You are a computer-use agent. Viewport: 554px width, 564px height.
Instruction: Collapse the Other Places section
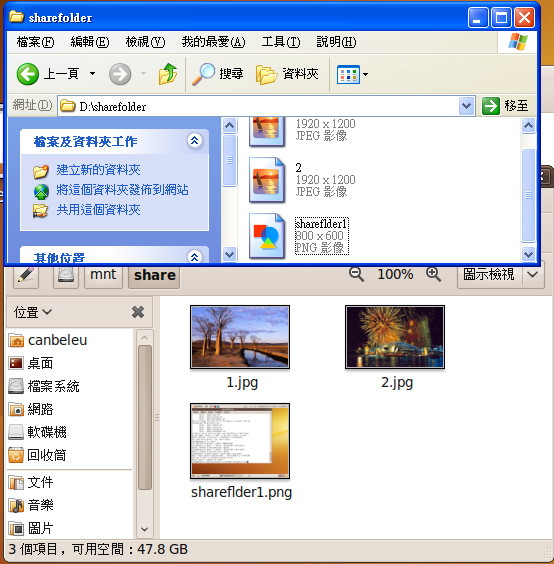coord(195,256)
